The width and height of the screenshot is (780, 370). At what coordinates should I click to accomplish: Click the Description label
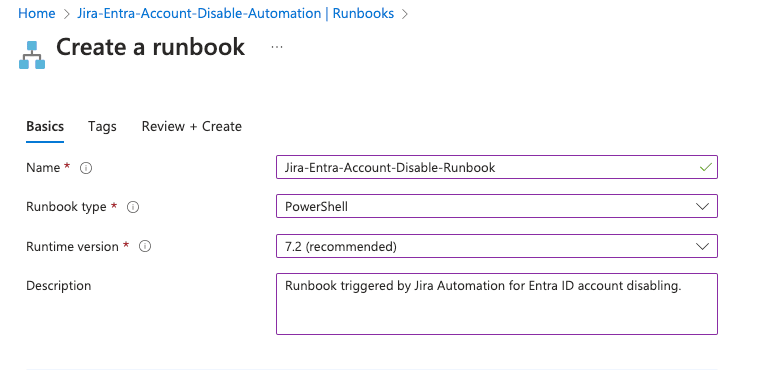click(59, 286)
